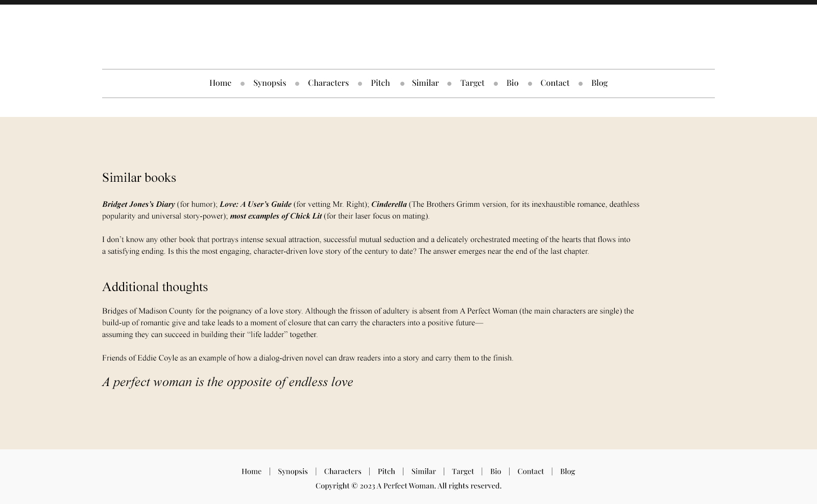Viewport: 817px width, 504px height.
Task: Open the Blog link in the footer
Action: tap(567, 471)
